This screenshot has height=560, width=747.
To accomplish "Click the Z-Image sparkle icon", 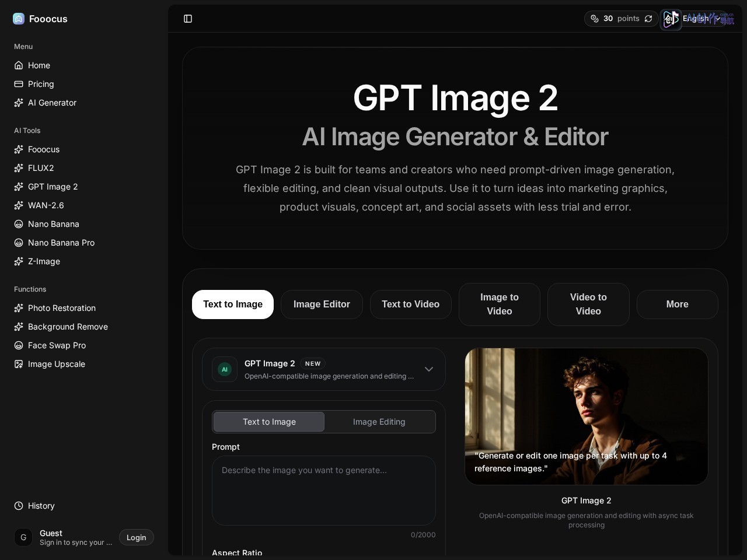I will pyautogui.click(x=19, y=261).
